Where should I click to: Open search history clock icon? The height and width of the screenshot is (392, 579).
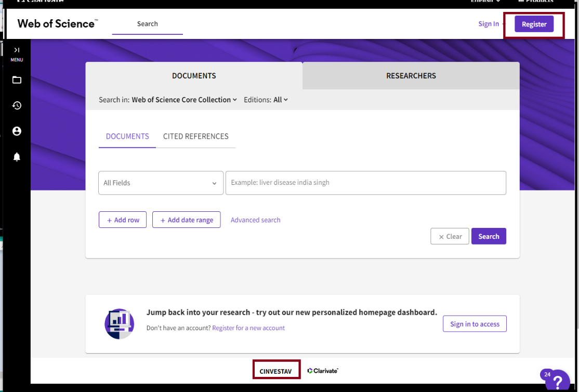point(17,105)
